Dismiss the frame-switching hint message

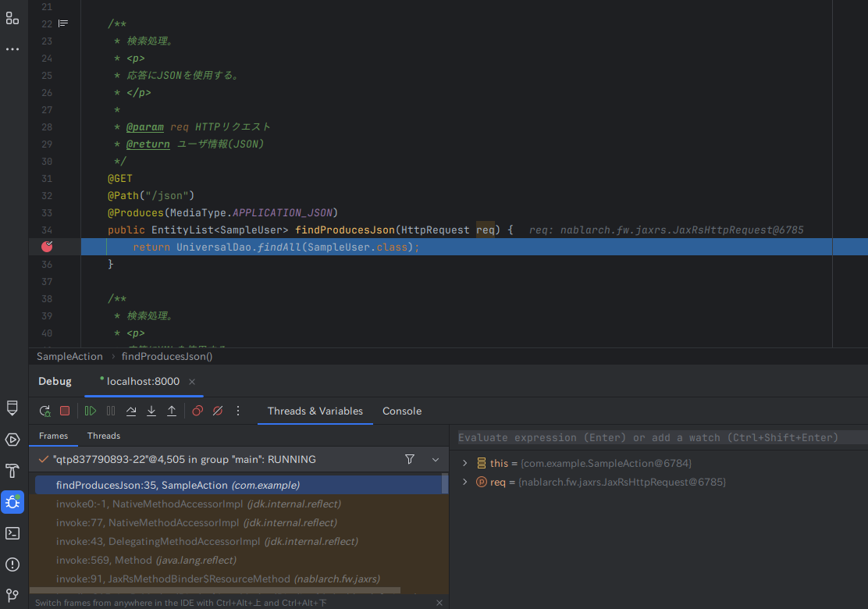point(439,602)
